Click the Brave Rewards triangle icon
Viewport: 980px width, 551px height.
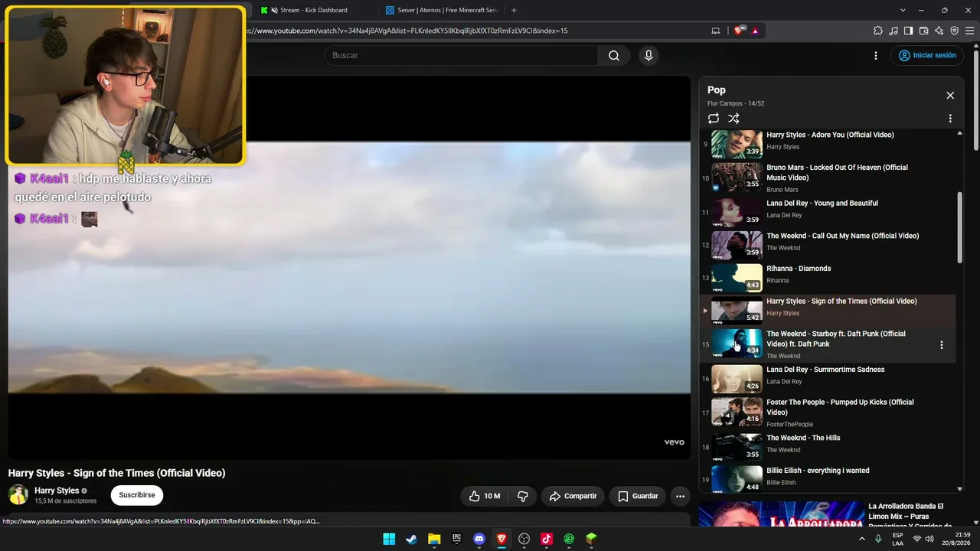coord(755,31)
